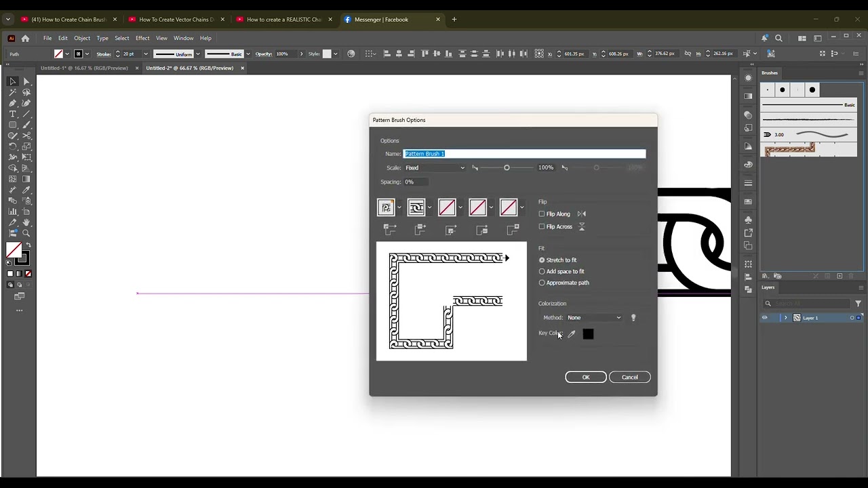Open the Effect menu
The width and height of the screenshot is (868, 488).
click(x=142, y=38)
